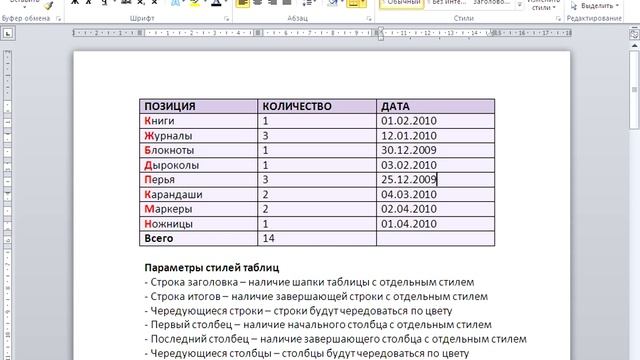
Task: Click the vertical scrollbar up arrow
Action: [634, 46]
